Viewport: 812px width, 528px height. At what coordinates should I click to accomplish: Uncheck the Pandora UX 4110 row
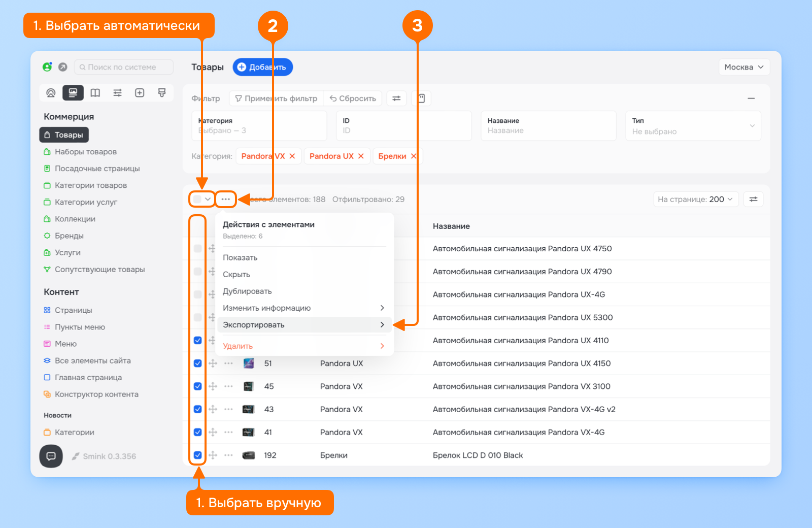pos(198,341)
